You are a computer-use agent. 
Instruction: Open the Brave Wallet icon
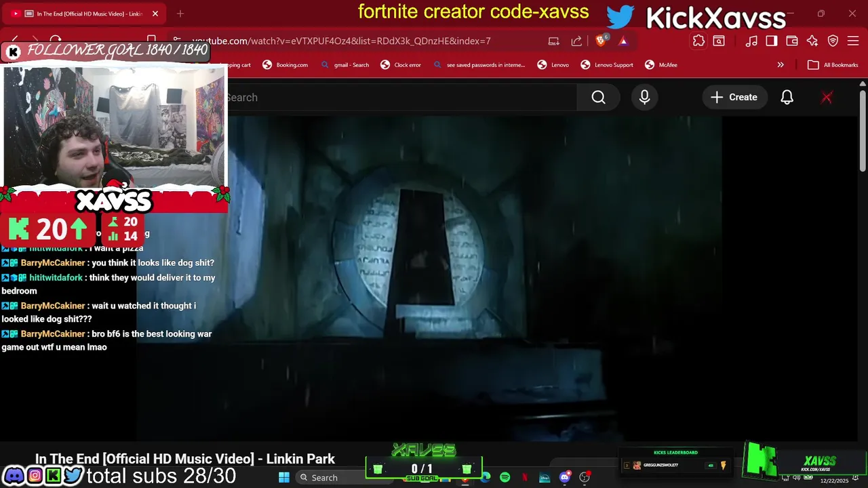(x=792, y=41)
